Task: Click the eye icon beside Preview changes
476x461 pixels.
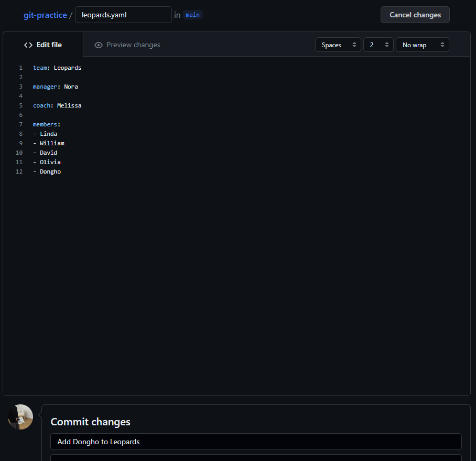Action: (99, 45)
